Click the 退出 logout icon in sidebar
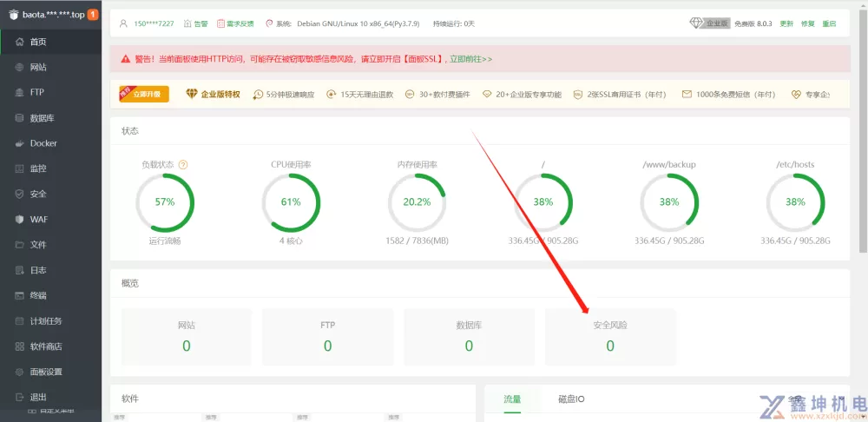The image size is (868, 422). 19,397
